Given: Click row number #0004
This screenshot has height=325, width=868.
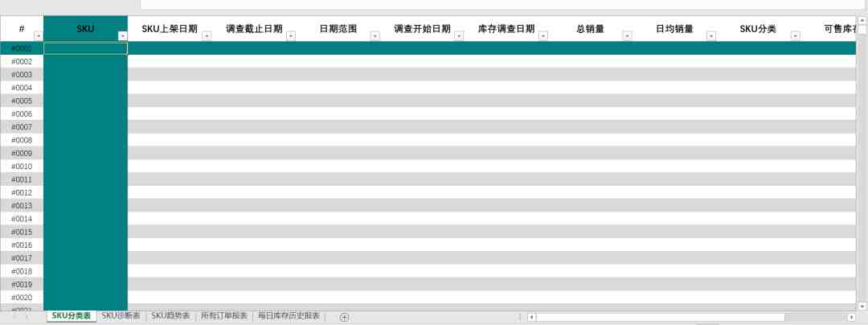Looking at the screenshot, I should tap(22, 88).
